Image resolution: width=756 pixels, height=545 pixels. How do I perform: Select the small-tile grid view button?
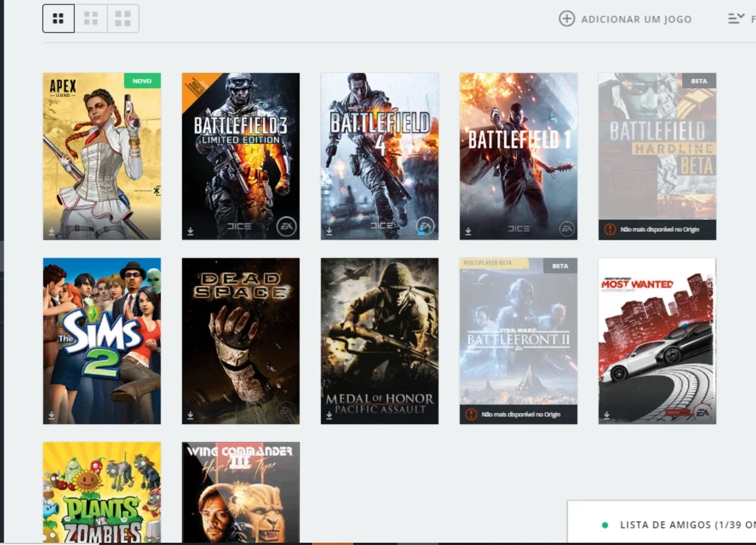coord(59,19)
